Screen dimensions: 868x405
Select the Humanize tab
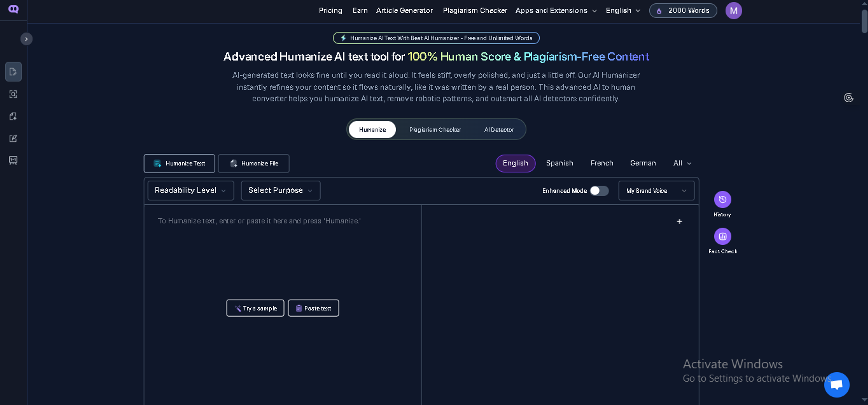[372, 130]
